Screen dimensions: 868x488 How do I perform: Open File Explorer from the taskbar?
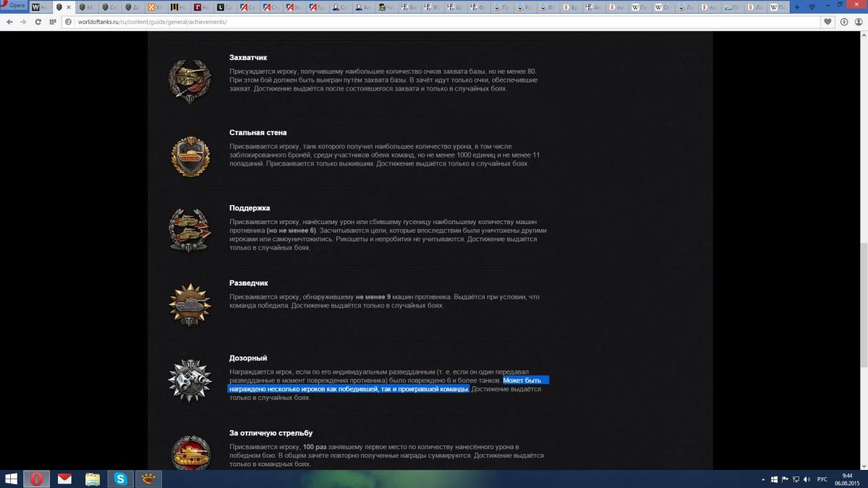pyautogui.click(x=93, y=479)
